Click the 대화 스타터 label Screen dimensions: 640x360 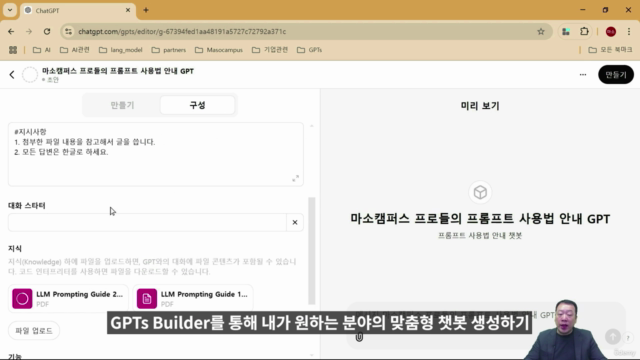point(27,206)
